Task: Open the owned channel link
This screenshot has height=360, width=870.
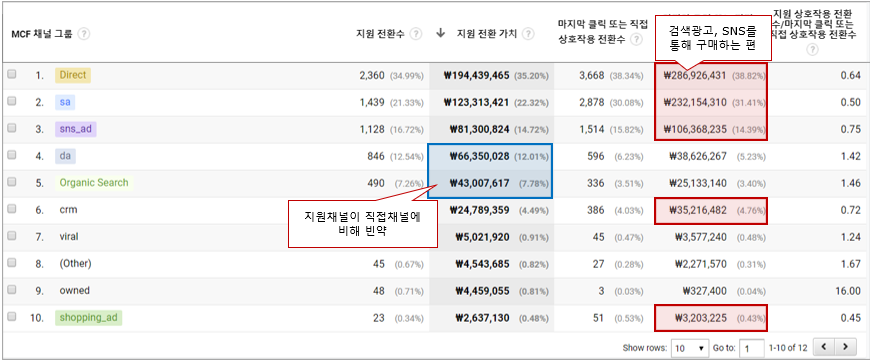Action: pyautogui.click(x=74, y=290)
